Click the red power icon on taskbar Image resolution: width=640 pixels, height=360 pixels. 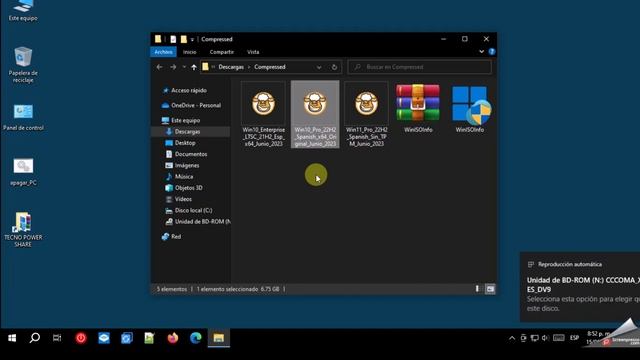(x=81, y=338)
